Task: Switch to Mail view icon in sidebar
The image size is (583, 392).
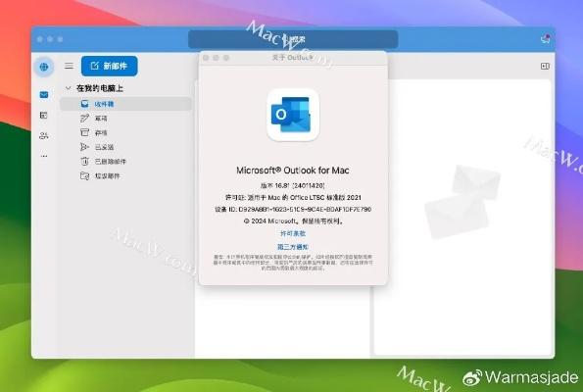Action: 44,94
